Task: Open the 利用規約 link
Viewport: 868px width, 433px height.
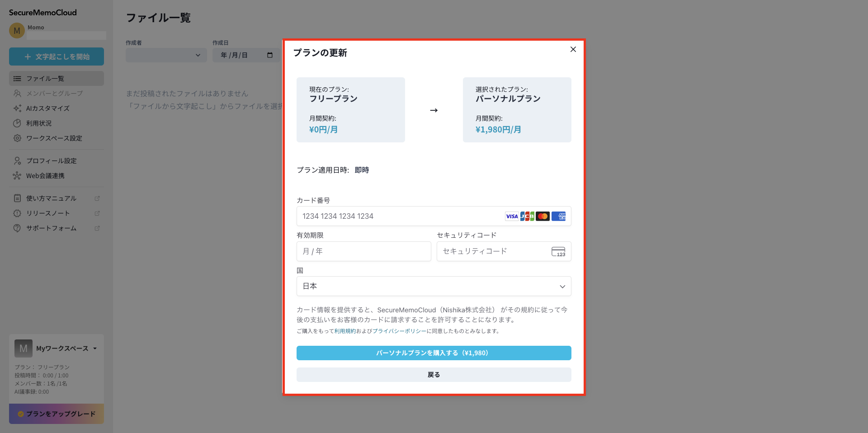Action: [x=345, y=331]
